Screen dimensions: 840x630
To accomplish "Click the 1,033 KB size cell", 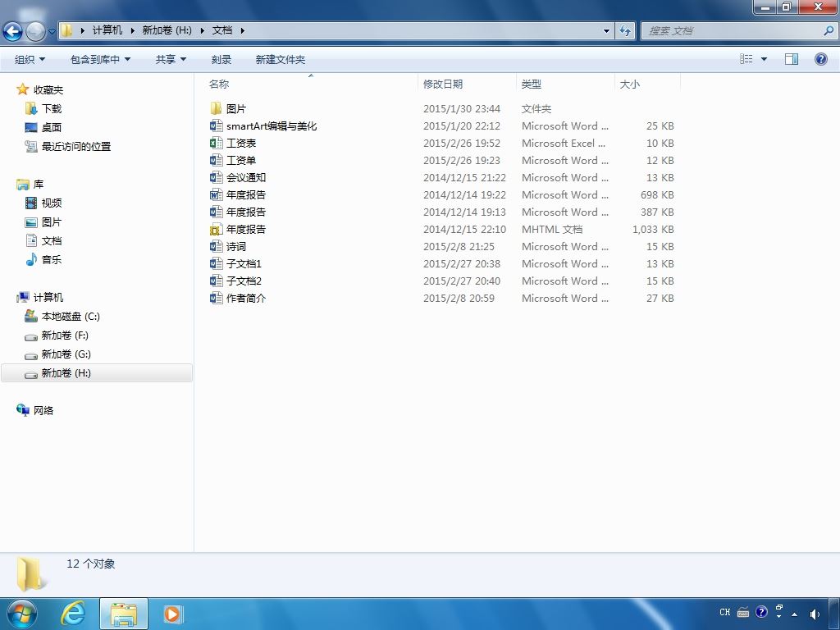I will (x=653, y=230).
